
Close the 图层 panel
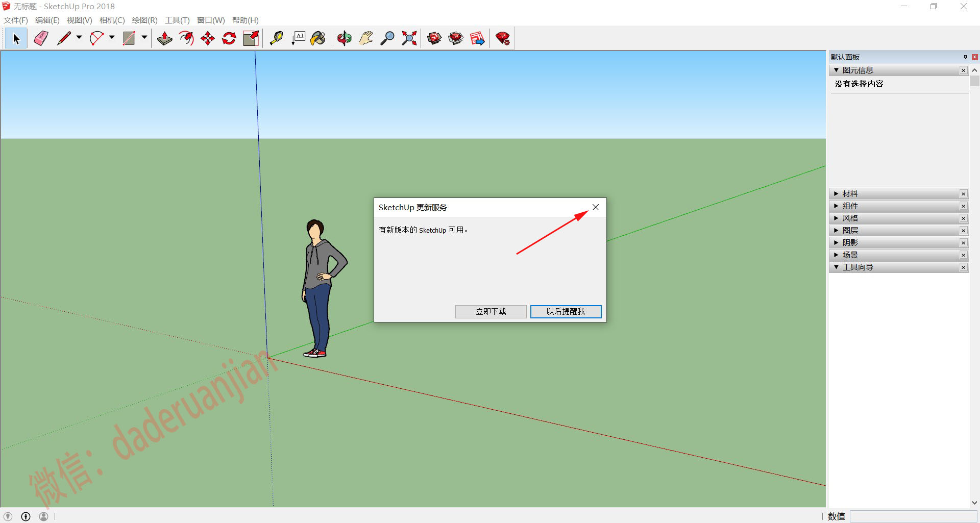tap(964, 231)
